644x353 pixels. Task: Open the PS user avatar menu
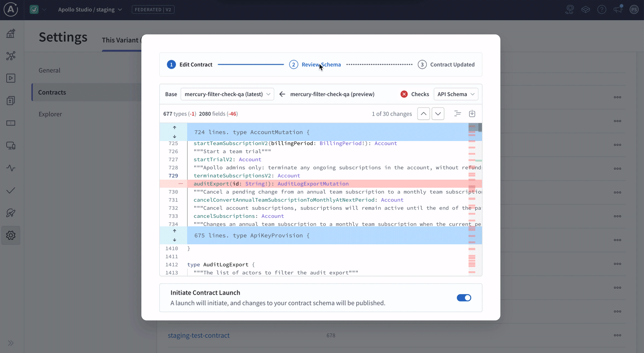click(x=634, y=9)
